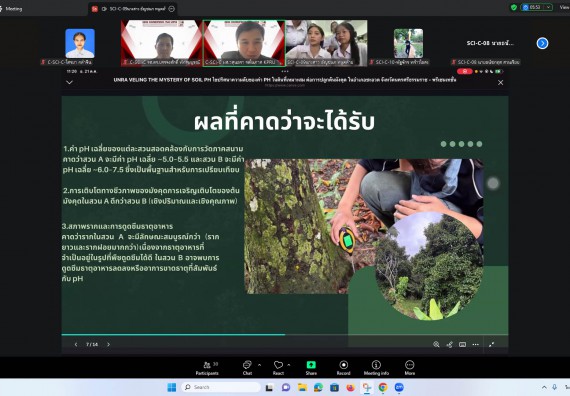Image resolution: width=570 pixels, height=396 pixels.
Task: Click the slide counter 7/14
Action: point(92,344)
